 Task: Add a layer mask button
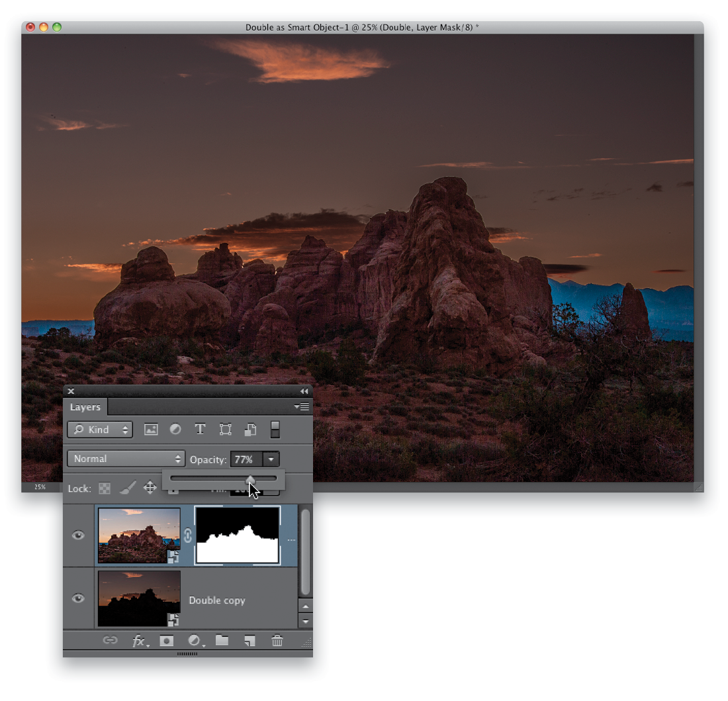point(166,641)
